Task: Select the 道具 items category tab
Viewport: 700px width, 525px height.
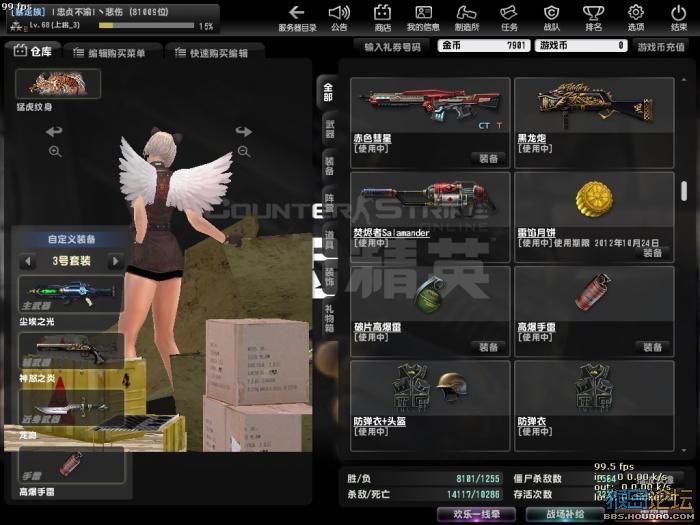Action: (x=329, y=240)
